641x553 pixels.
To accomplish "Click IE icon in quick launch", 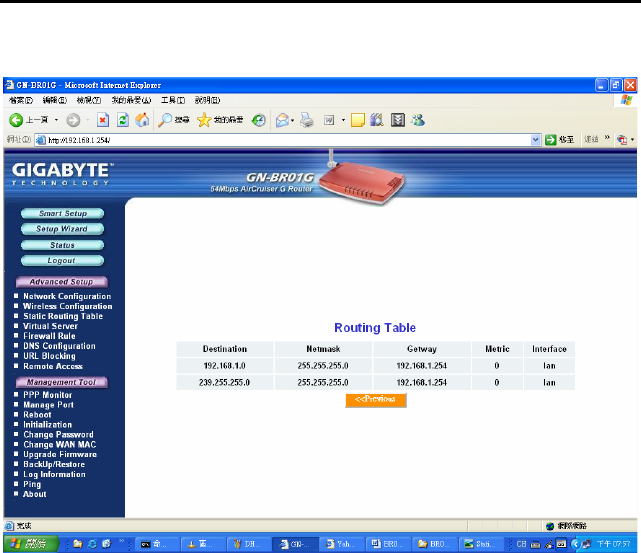I will 92,544.
